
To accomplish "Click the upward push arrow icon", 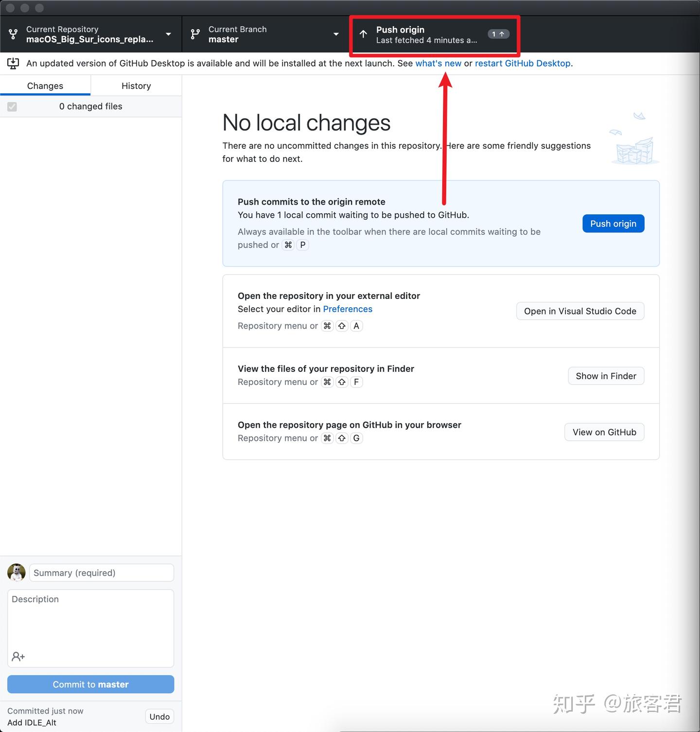I will [363, 34].
